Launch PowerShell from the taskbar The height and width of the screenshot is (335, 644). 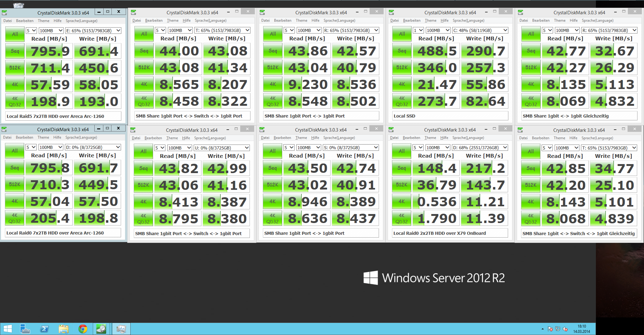[44, 329]
